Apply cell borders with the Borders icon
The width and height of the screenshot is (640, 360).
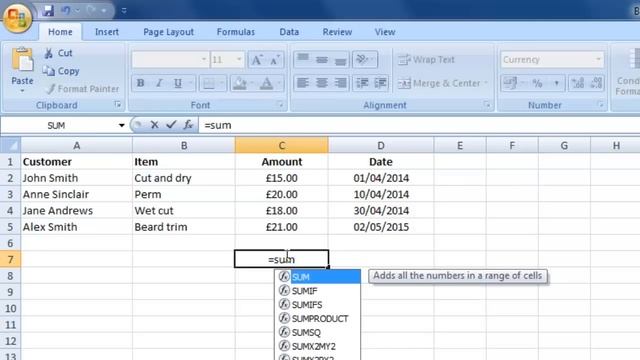(209, 83)
